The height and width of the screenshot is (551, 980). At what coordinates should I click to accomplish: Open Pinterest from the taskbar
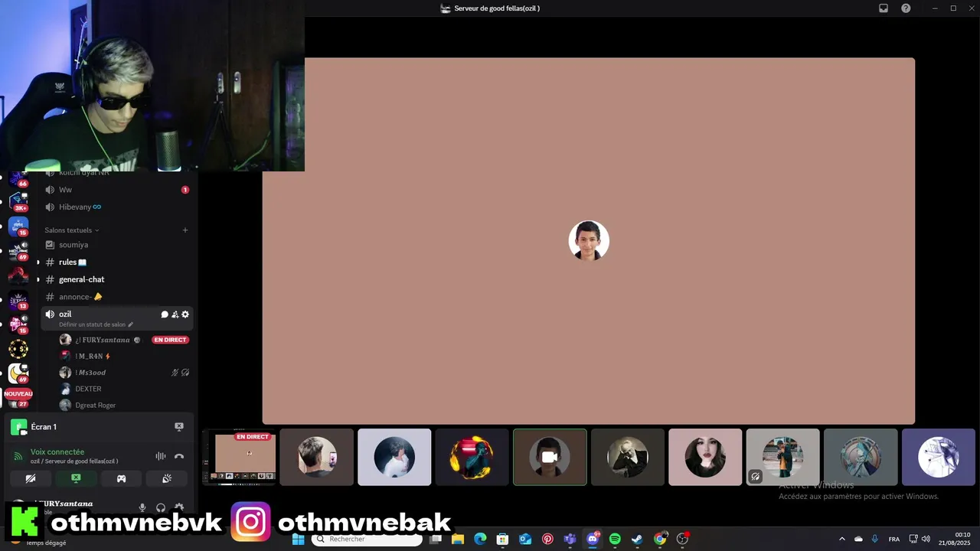(547, 539)
